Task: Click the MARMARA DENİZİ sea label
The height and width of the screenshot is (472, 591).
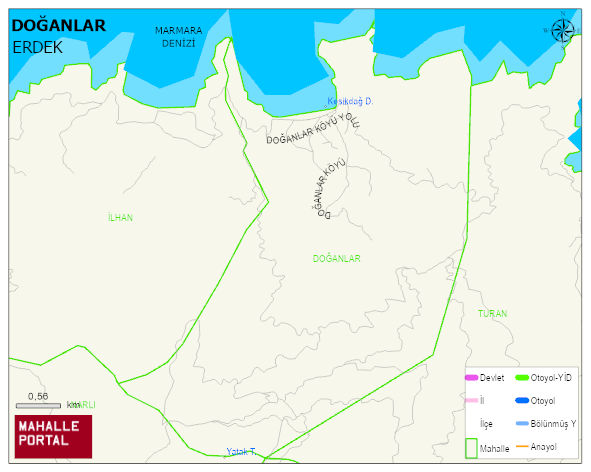Action: 179,37
